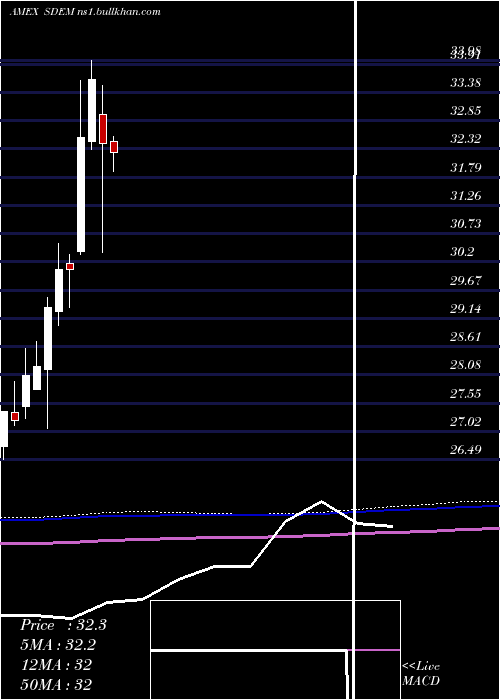The image size is (500, 700).
Task: Click the '5MA : 32.2' readout
Action: tap(58, 645)
